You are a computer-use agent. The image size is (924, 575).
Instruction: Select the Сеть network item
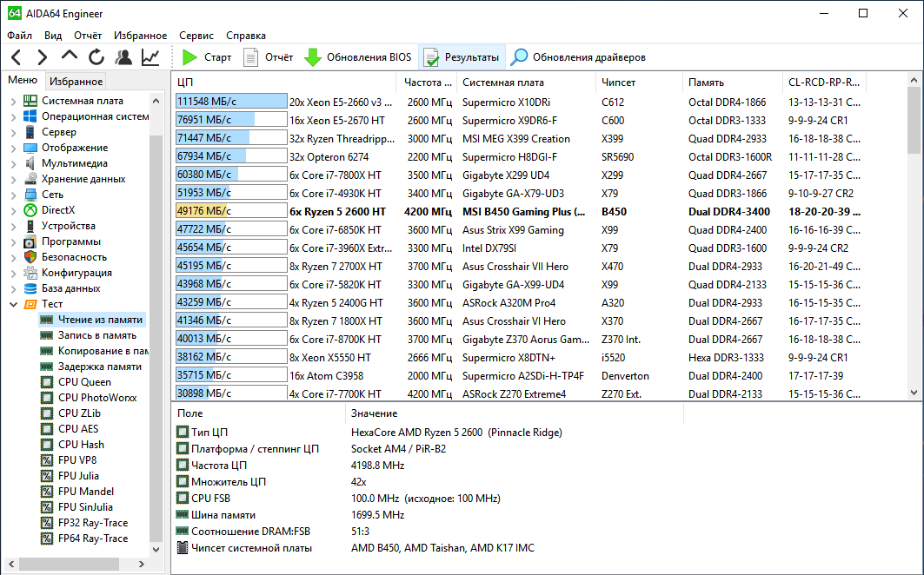52,195
